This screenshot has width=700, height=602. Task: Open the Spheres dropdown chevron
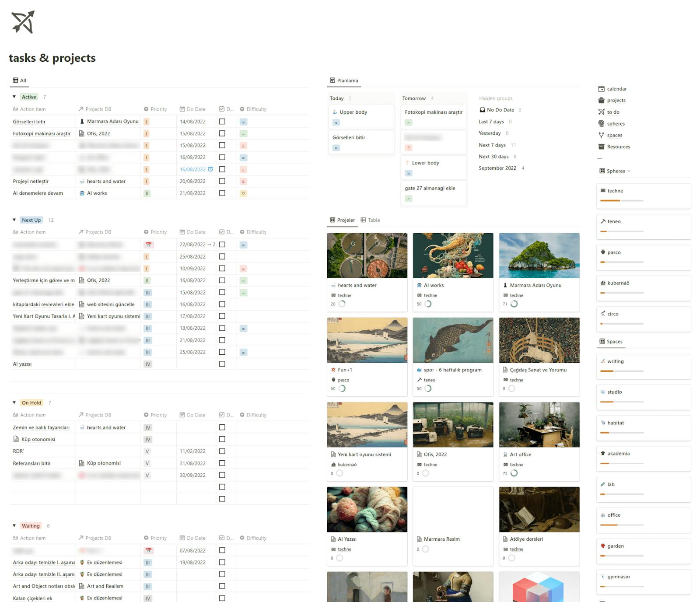click(629, 171)
